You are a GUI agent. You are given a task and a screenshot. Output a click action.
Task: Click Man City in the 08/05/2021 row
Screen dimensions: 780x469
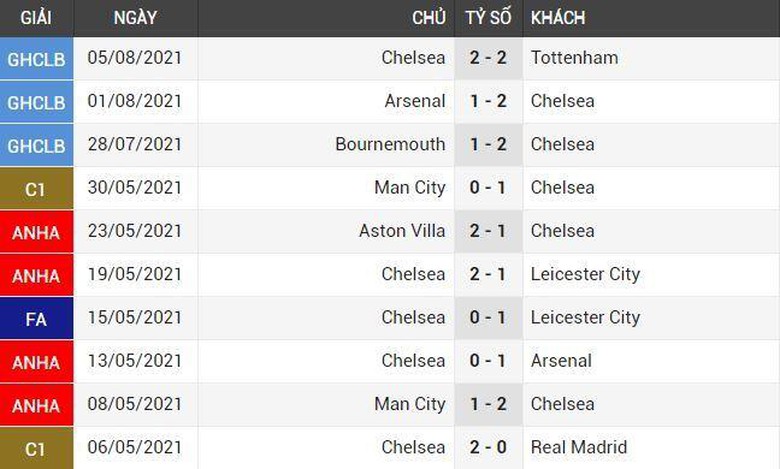409,404
